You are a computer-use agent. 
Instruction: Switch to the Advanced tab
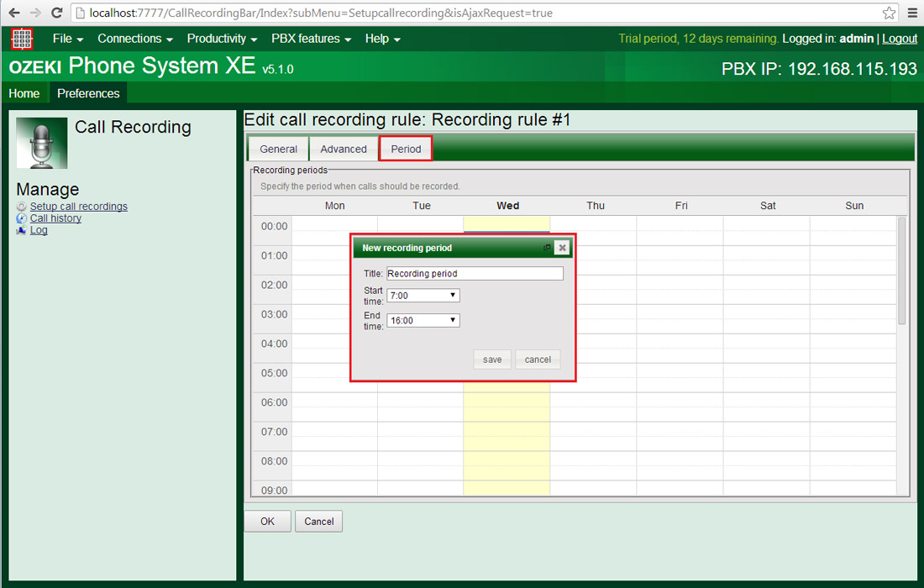[x=344, y=149]
